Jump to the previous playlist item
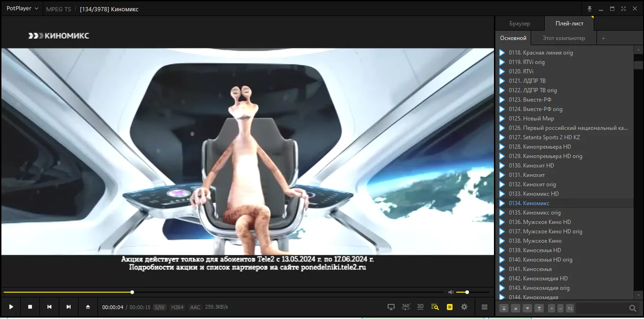644x319 pixels. click(49, 307)
